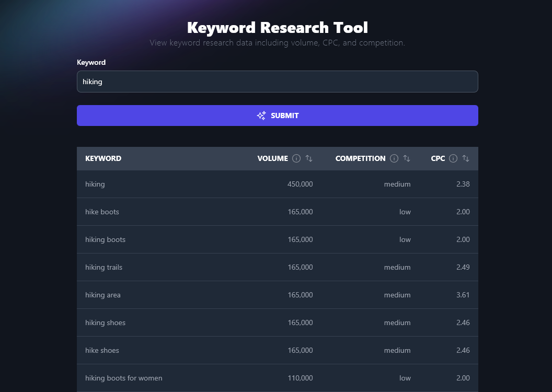The image size is (552, 392).
Task: Select the top 'hiking' result row
Action: click(277, 184)
